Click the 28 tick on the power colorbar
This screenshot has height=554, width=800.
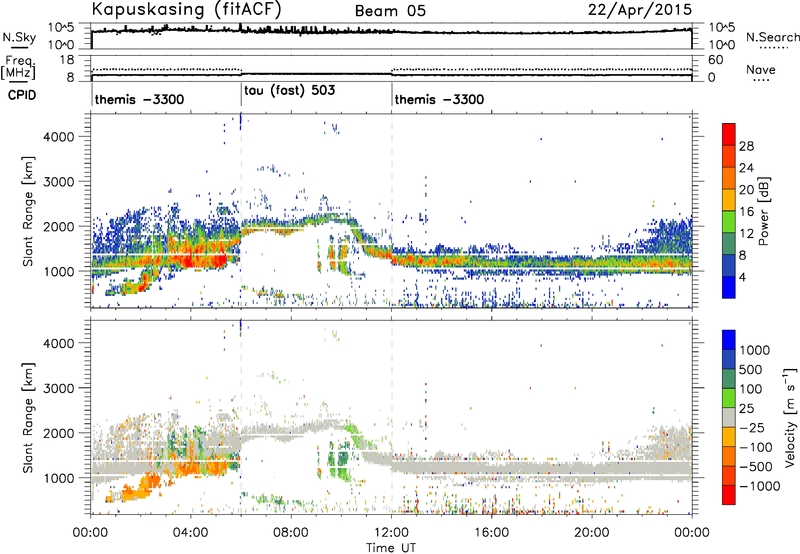746,146
